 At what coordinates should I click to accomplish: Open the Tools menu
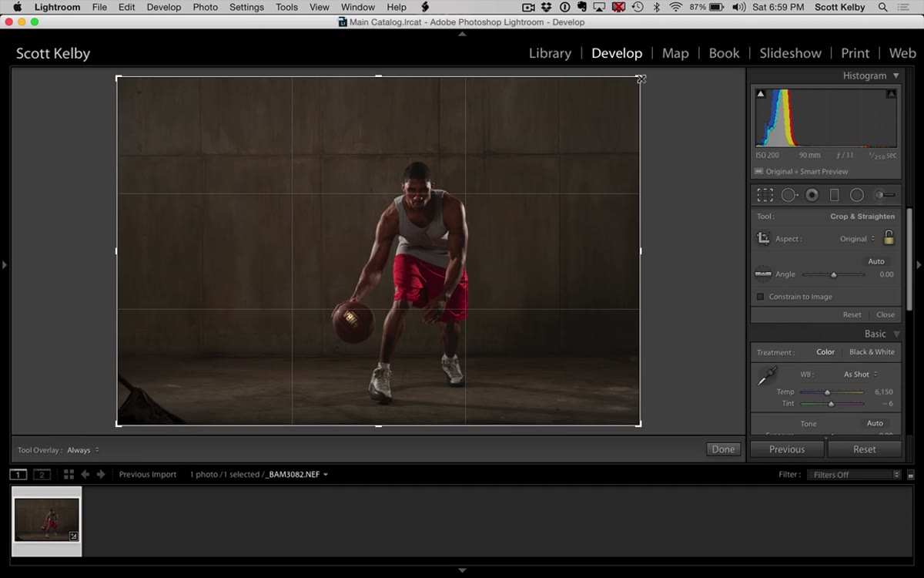point(286,7)
